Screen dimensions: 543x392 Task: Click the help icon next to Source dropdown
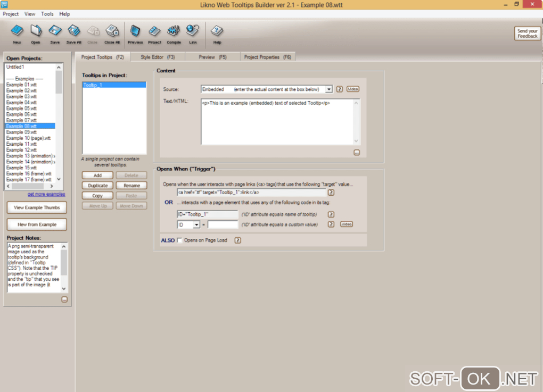click(340, 89)
